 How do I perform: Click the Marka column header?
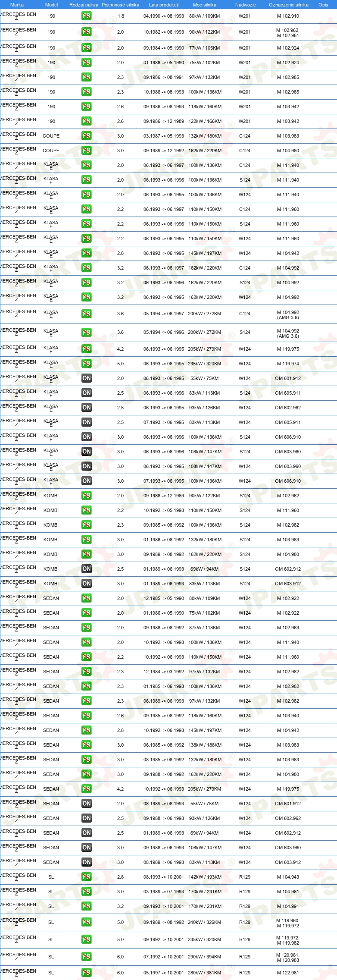[17, 5]
